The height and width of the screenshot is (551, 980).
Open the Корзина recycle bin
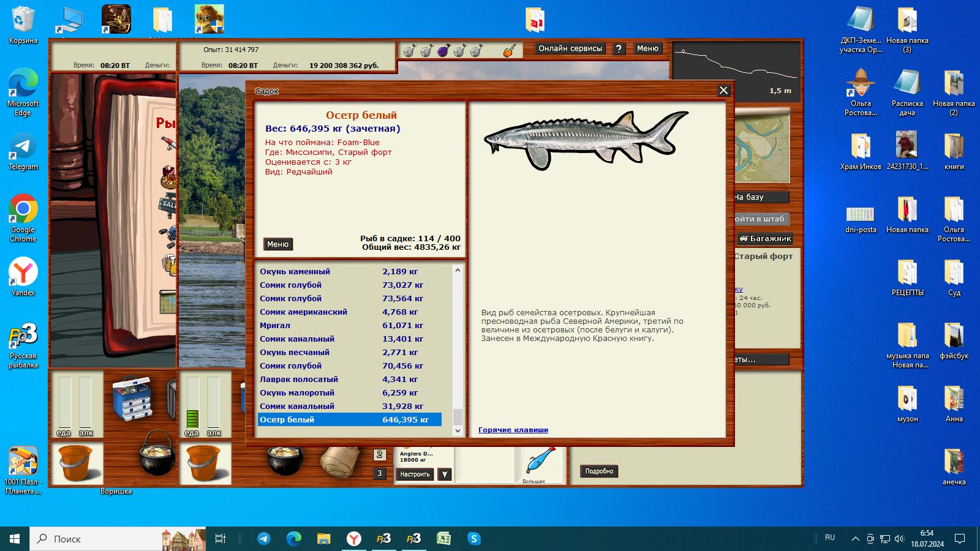click(23, 25)
